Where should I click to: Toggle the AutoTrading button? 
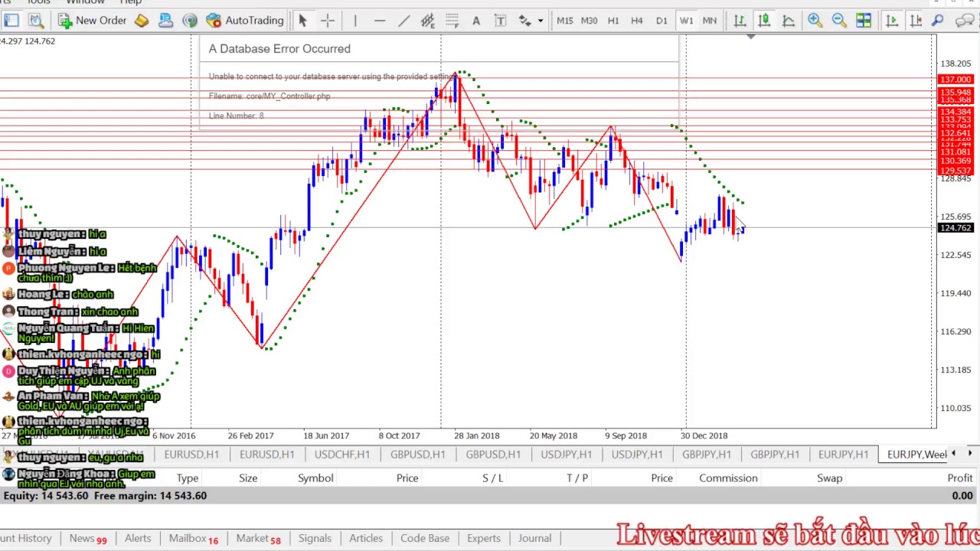tap(245, 21)
